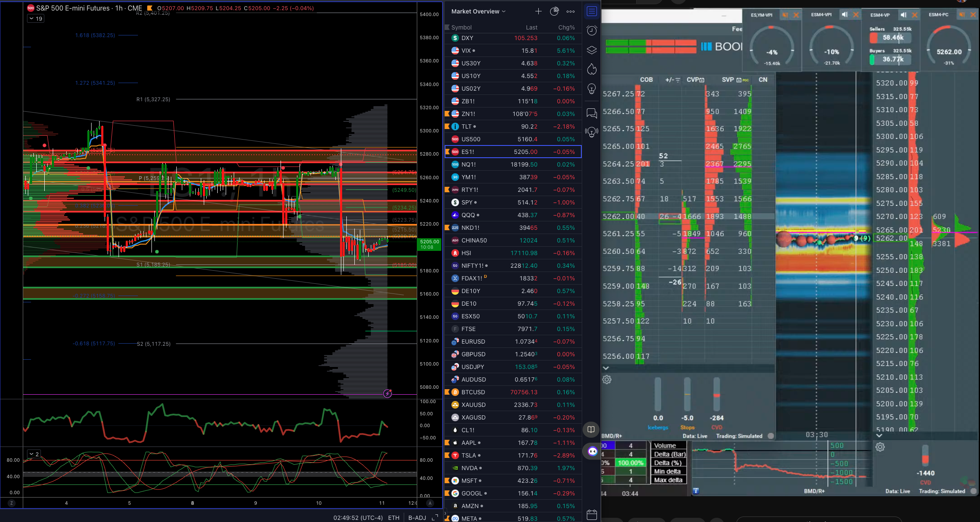980x522 pixels.
Task: Open the Watchlist panel icon in right sidebar
Action: pos(592,11)
